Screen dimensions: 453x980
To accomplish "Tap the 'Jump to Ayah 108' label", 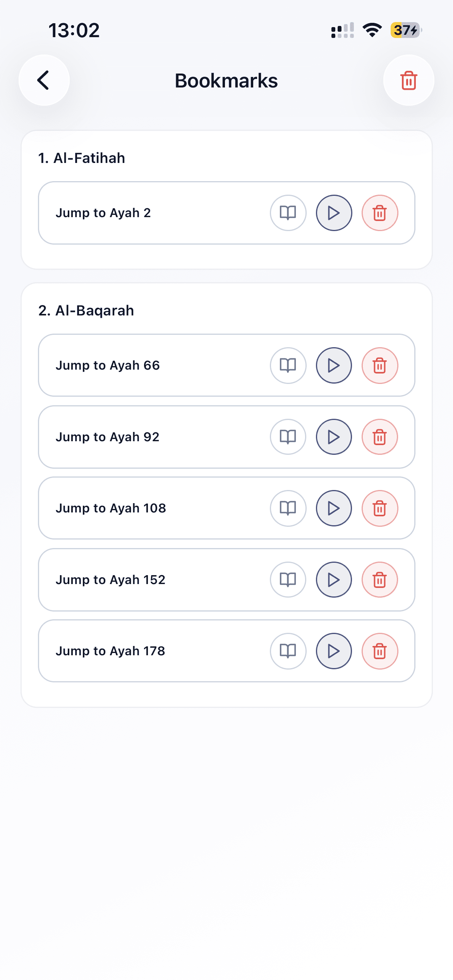I will [111, 508].
